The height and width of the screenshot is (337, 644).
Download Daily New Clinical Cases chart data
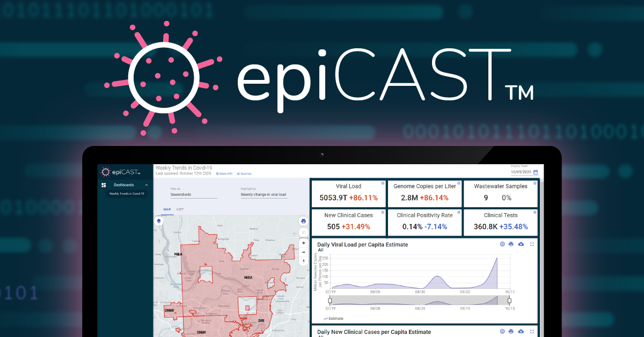[521, 332]
